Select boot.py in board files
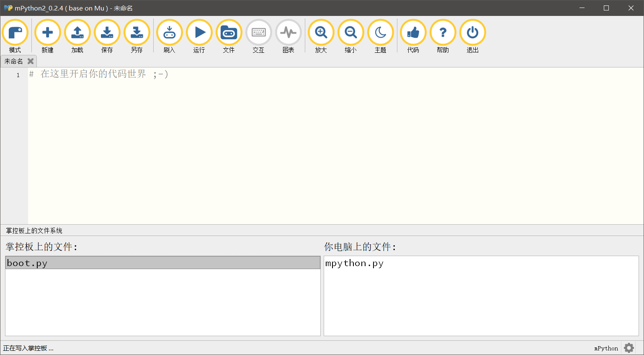Screen dimensions: 644x355 (x=163, y=263)
